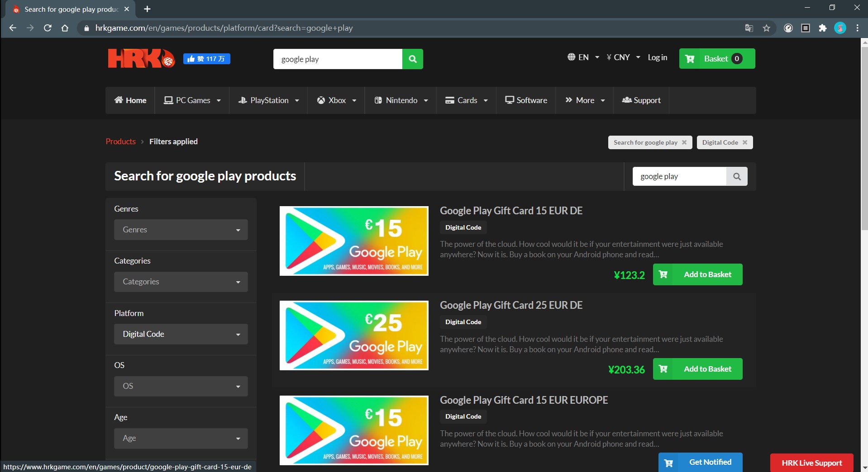Click the €25 Google Play thumbnail
This screenshot has height=472, width=868.
354,335
